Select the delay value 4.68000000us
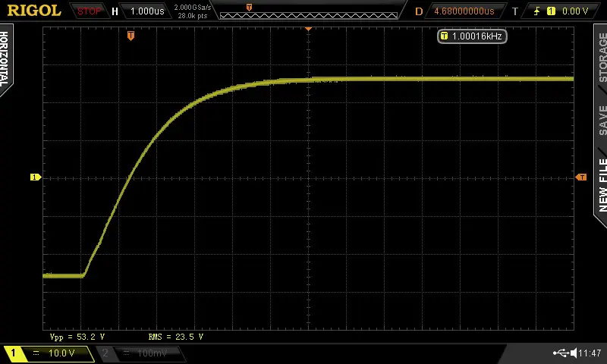The width and height of the screenshot is (607, 364). tap(464, 11)
